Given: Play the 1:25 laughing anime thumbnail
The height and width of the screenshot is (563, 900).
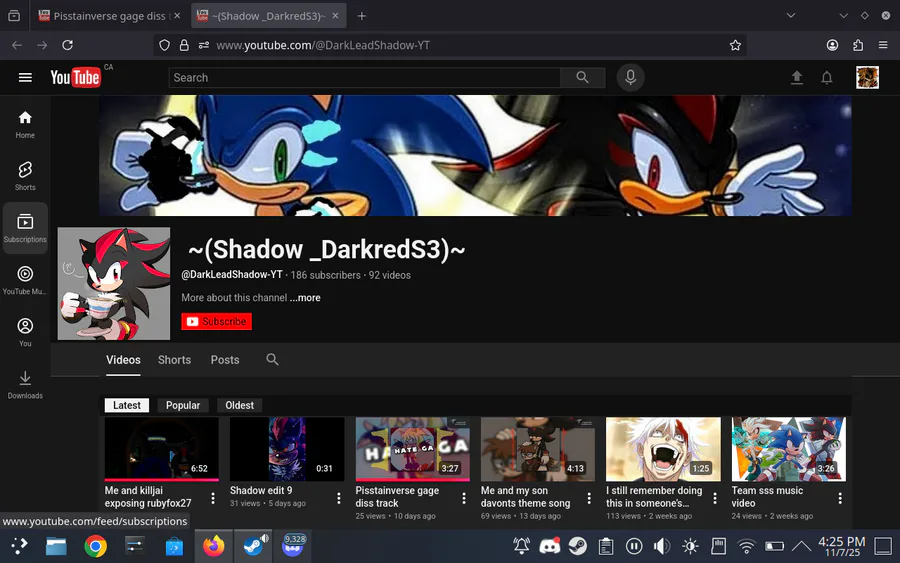Looking at the screenshot, I should click(663, 449).
